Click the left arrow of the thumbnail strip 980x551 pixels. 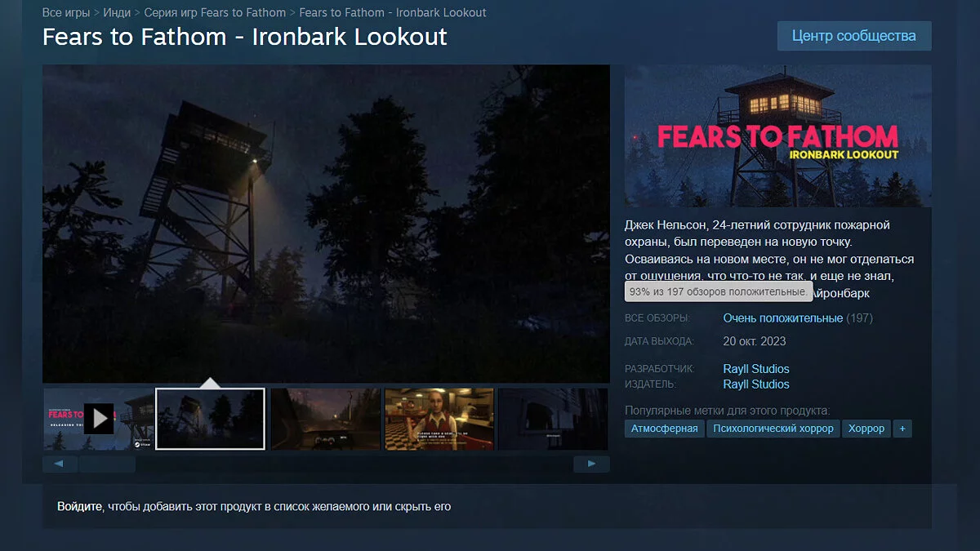click(x=60, y=464)
